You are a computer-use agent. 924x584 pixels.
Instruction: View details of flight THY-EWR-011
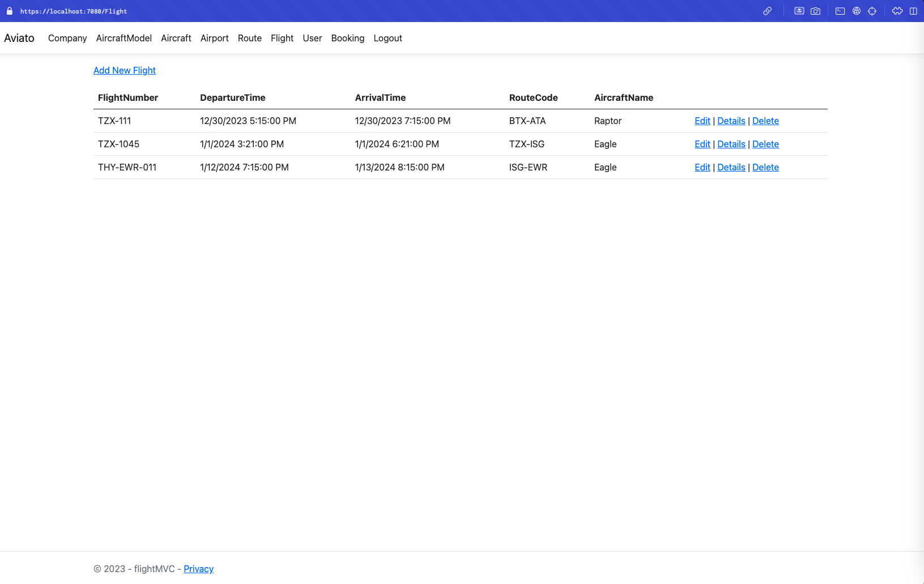(731, 167)
